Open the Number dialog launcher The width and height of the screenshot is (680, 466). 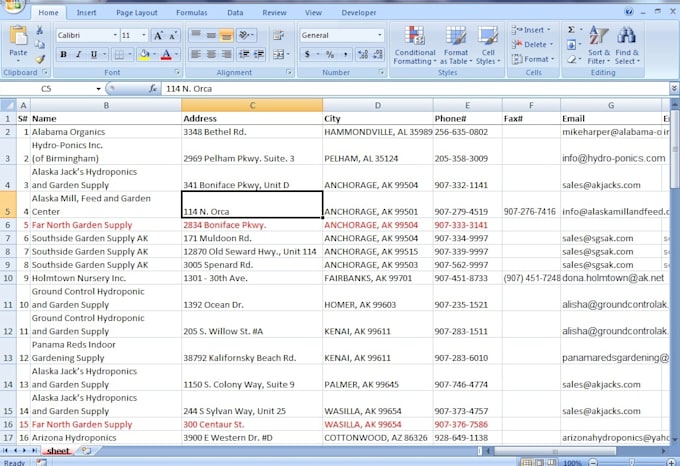pos(381,72)
